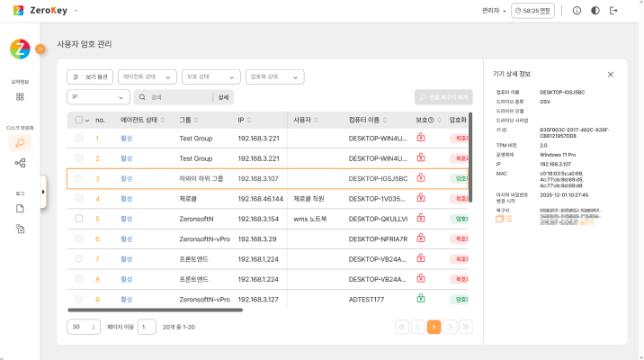Click the 58:25 session extend button
The width and height of the screenshot is (644, 360).
pyautogui.click(x=531, y=11)
